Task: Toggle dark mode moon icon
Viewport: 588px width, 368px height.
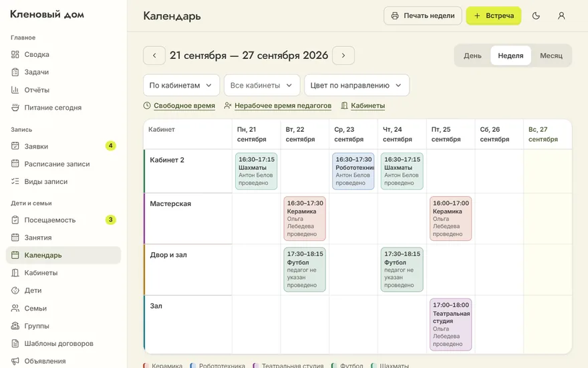Action: tap(536, 16)
